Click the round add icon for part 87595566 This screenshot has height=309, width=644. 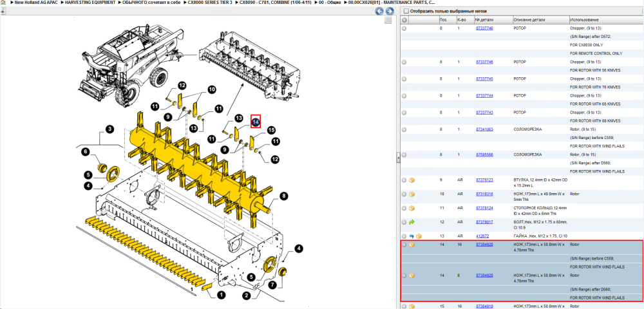pos(404,154)
